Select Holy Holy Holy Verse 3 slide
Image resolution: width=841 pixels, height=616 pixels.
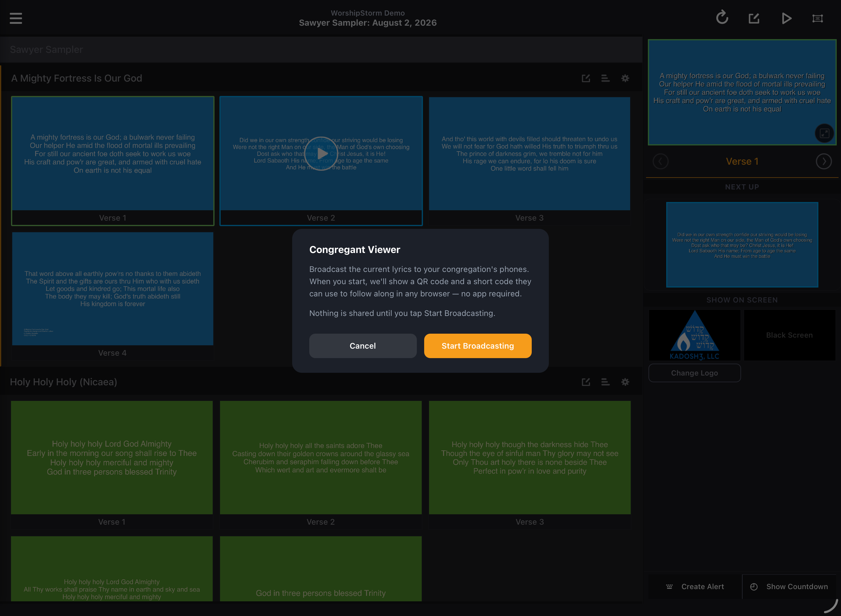click(530, 464)
